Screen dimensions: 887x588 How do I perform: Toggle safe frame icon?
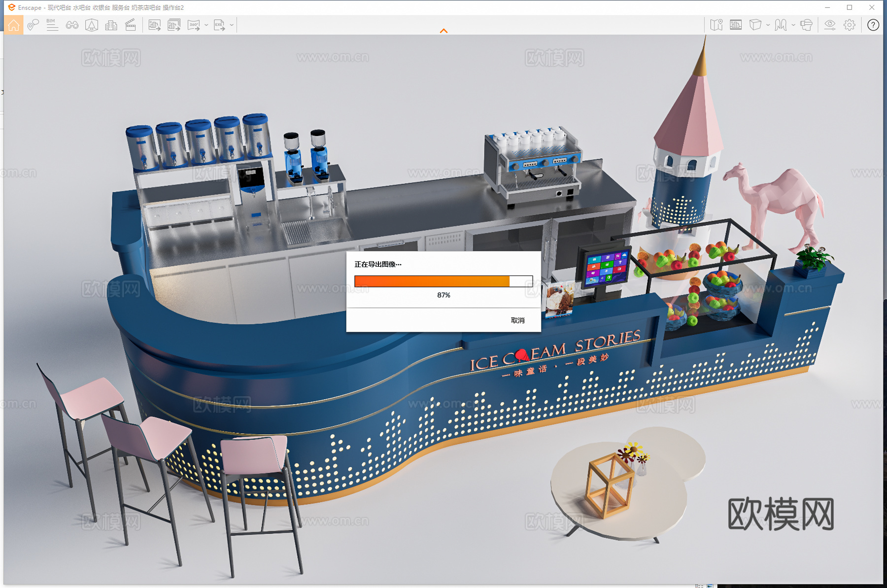[92, 25]
